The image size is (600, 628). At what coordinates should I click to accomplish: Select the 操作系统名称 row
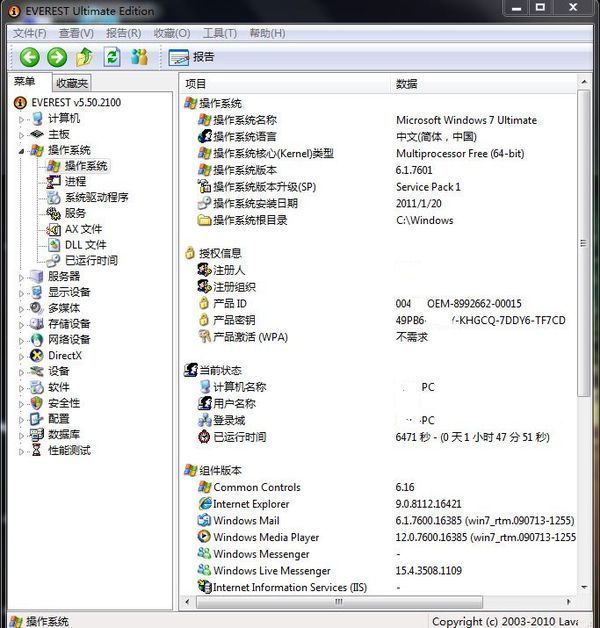click(378, 120)
